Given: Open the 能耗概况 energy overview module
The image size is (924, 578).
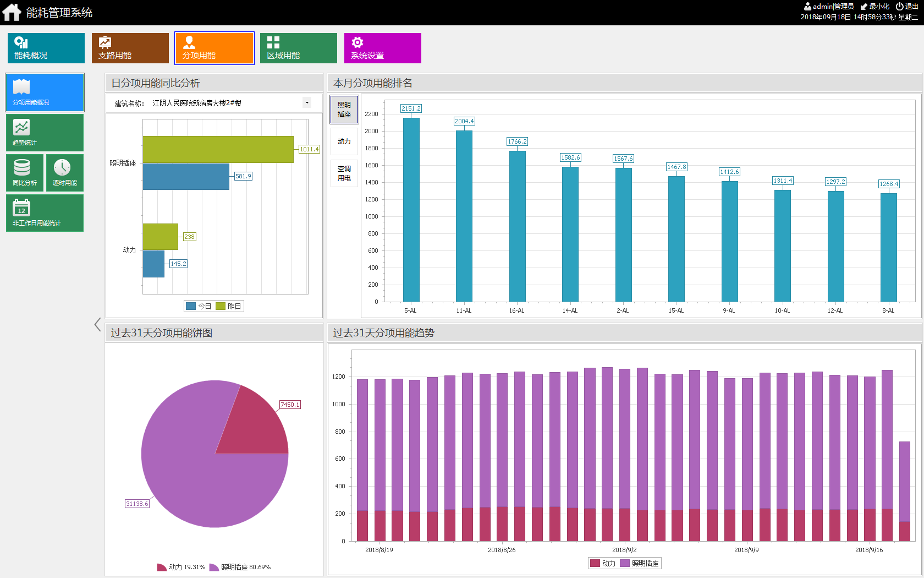Looking at the screenshot, I should [46, 48].
